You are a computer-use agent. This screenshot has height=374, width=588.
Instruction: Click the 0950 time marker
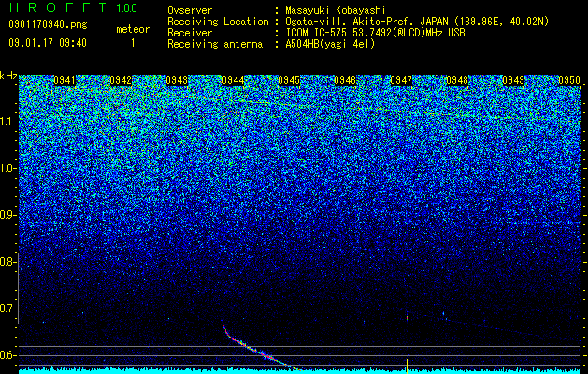click(569, 80)
